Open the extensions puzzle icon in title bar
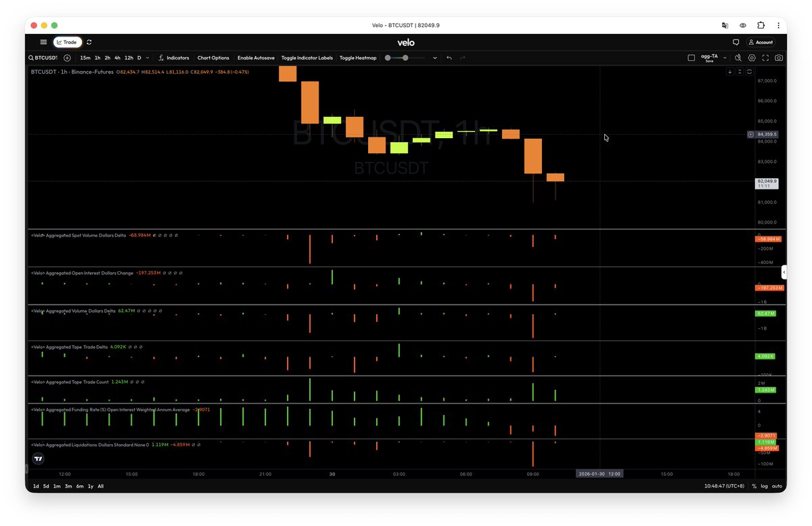812x526 pixels. tap(761, 25)
